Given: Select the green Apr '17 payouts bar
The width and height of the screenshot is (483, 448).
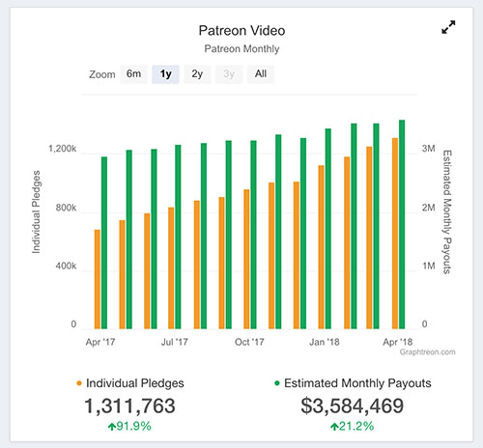Looking at the screenshot, I should (104, 242).
